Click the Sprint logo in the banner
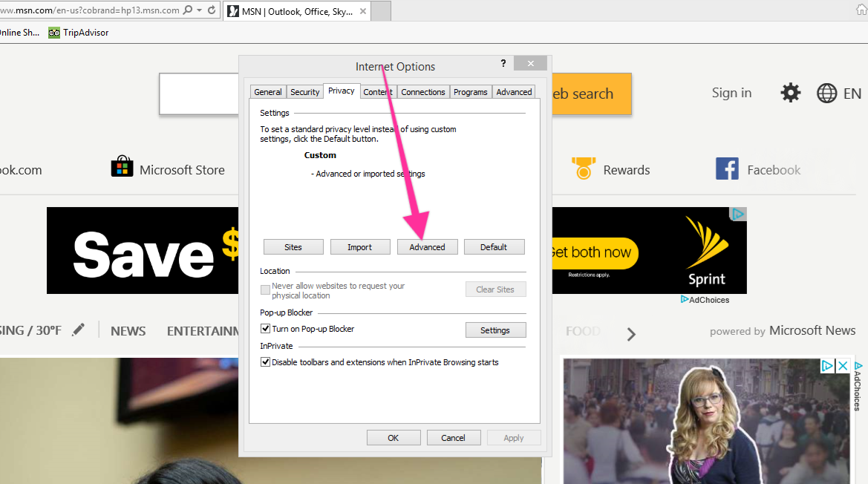Screen dimensions: 868x484 click(x=707, y=251)
